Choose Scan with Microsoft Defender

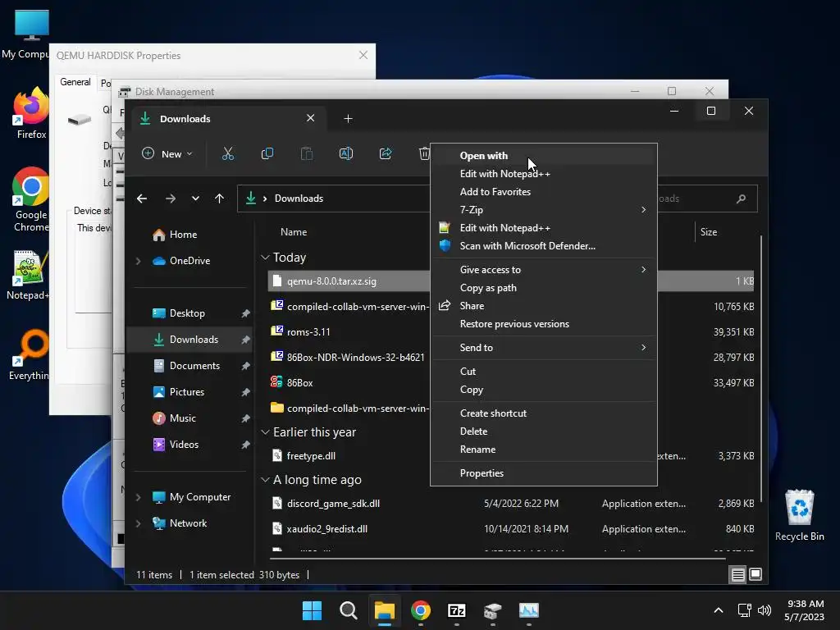coord(544,246)
